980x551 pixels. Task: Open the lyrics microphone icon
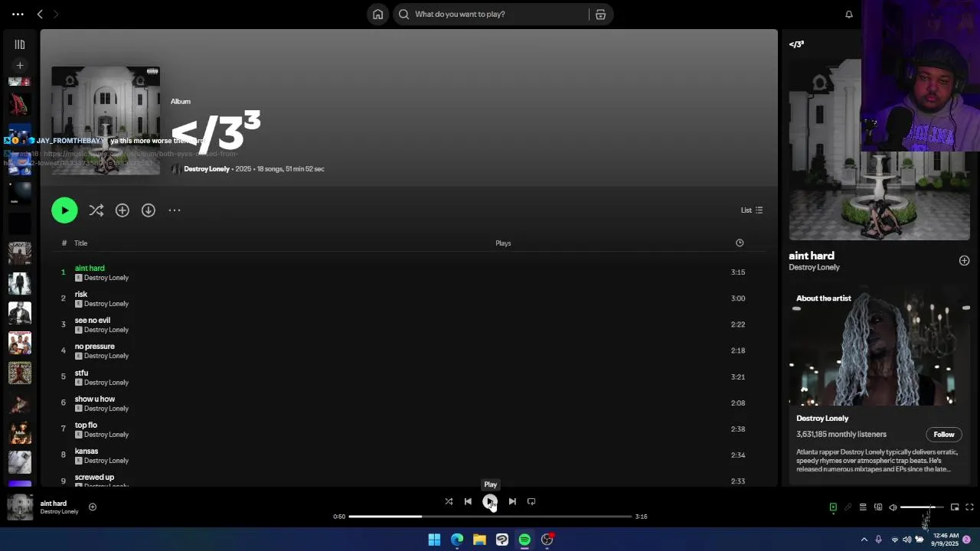click(848, 507)
